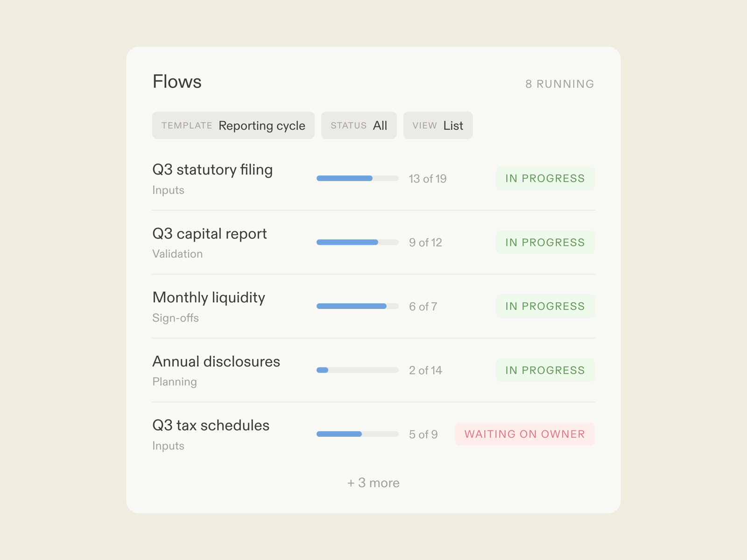Image resolution: width=747 pixels, height=560 pixels.
Task: Click the Q3 statutory filing progress bar
Action: 358,178
